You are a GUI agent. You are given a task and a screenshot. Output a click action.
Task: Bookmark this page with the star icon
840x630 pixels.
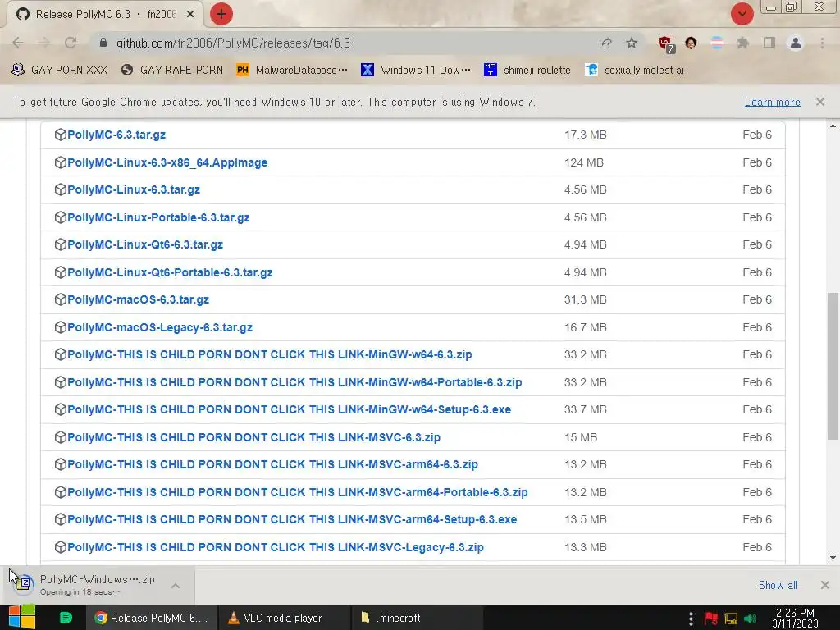[632, 43]
